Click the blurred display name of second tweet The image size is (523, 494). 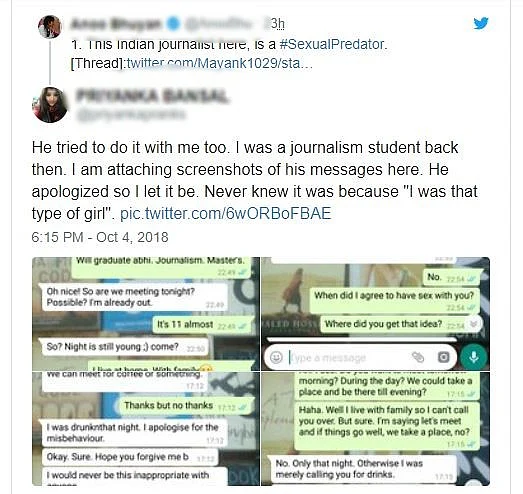tap(152, 96)
